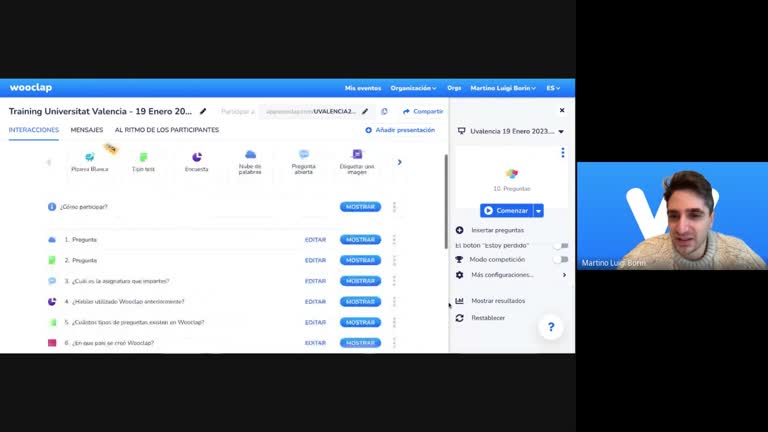Add a Pregunta abierta question
768x432 pixels.
(304, 163)
